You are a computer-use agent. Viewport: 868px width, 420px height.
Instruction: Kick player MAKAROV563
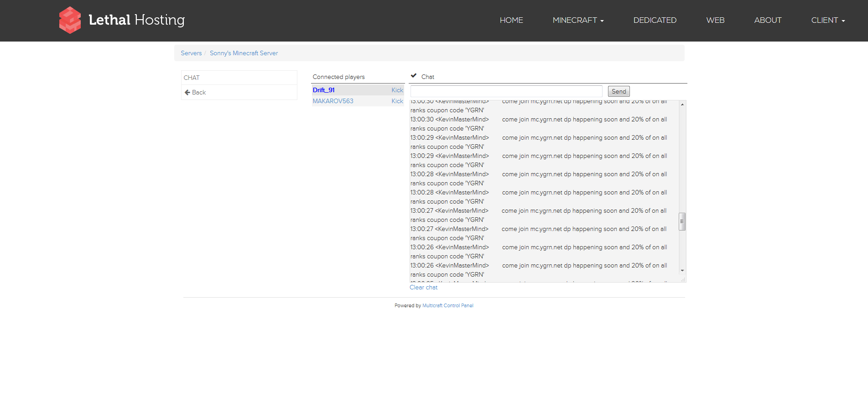coord(397,101)
